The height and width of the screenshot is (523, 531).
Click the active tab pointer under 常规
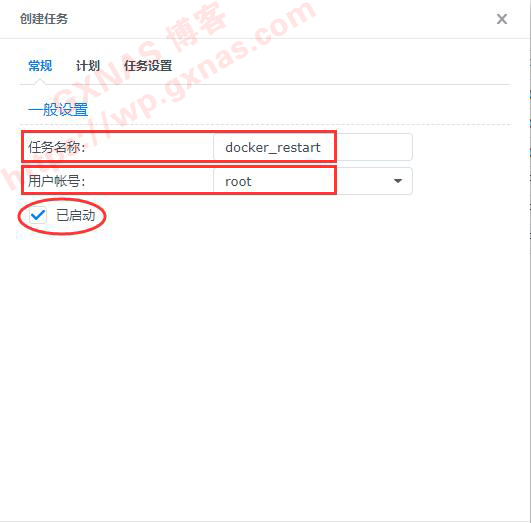40,81
